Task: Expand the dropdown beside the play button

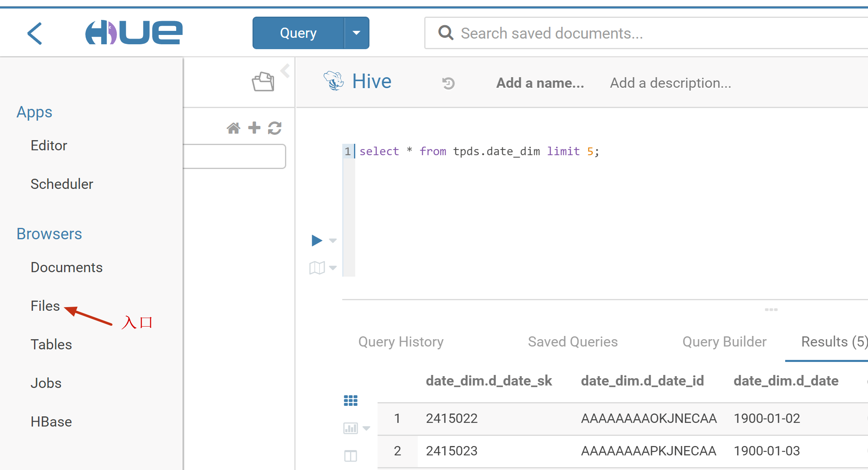Action: coord(333,241)
